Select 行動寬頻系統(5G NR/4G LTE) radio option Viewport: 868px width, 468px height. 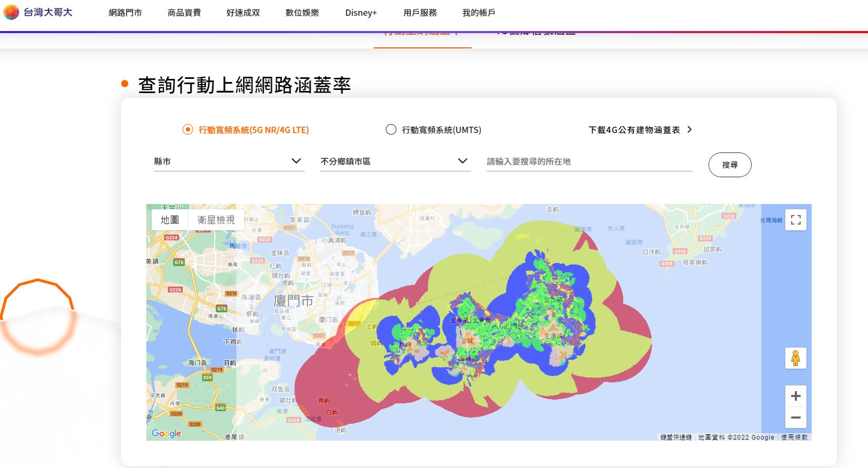pos(188,129)
